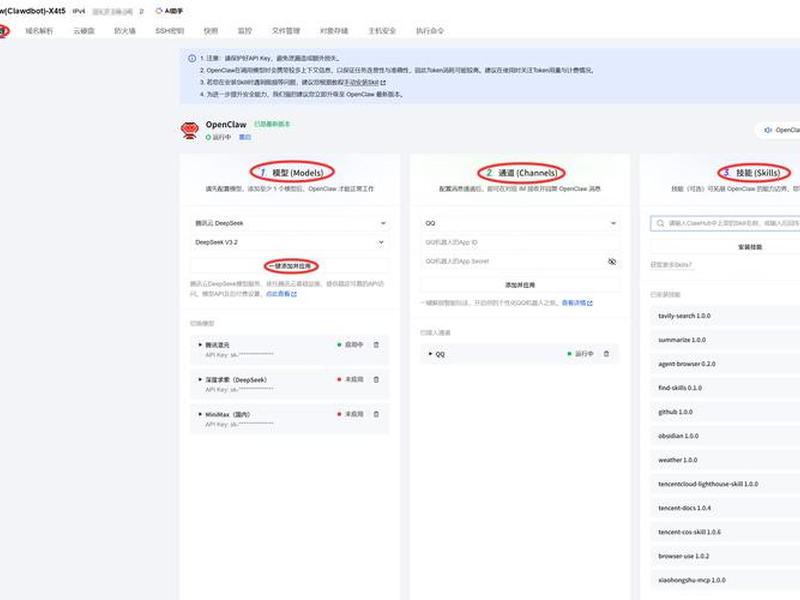Screen dimensions: 800x600
Task: Open the DeepSeek V3.2 model version dropdown
Action: (289, 242)
